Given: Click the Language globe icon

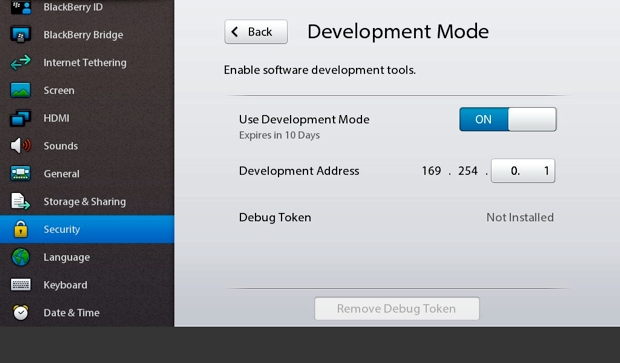Looking at the screenshot, I should coord(21,257).
